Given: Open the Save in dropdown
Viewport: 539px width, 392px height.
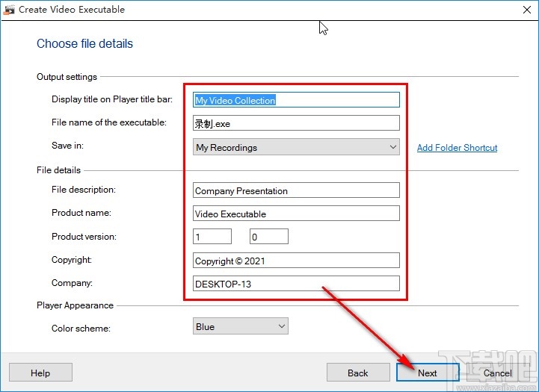Looking at the screenshot, I should click(x=296, y=148).
